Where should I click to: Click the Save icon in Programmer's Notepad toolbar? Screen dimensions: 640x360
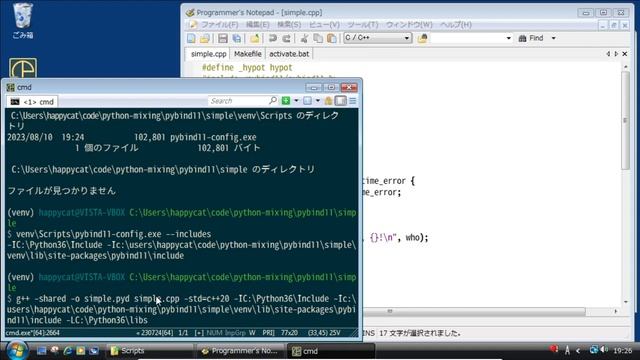click(222, 38)
